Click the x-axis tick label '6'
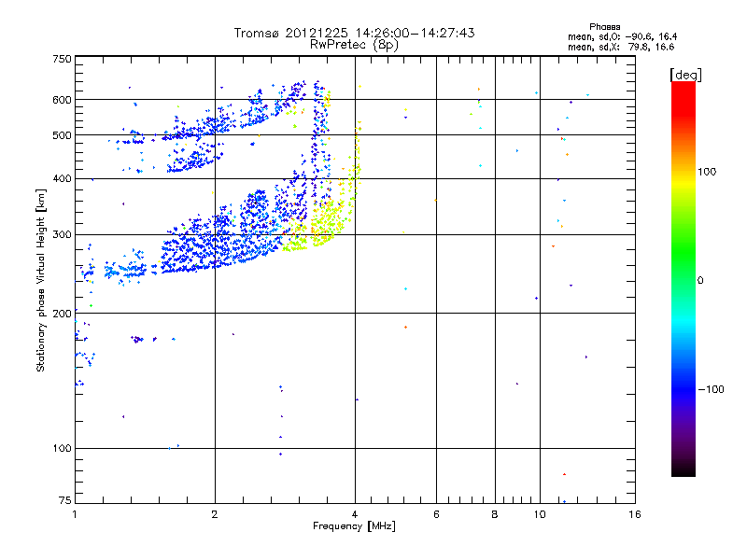747x560 pixels. [436, 514]
